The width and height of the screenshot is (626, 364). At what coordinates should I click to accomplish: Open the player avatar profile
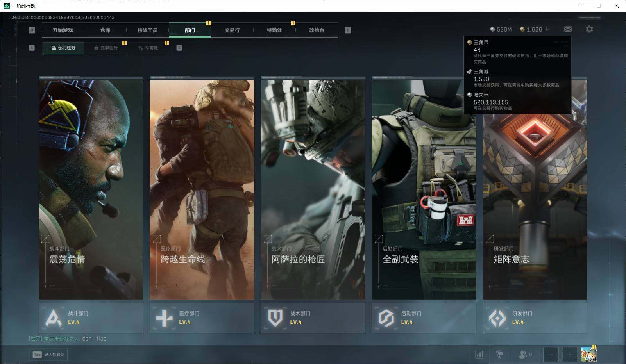[588, 354]
